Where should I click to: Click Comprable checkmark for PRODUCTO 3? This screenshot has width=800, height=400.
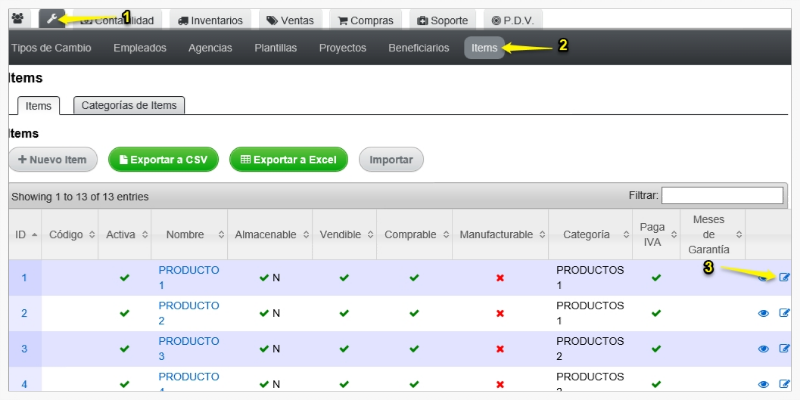click(x=414, y=348)
